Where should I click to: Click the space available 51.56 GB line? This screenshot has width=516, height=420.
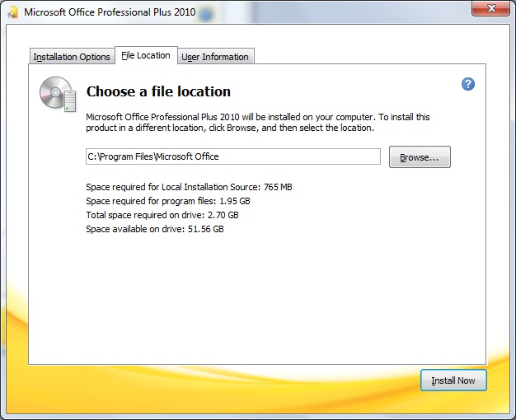pos(155,229)
